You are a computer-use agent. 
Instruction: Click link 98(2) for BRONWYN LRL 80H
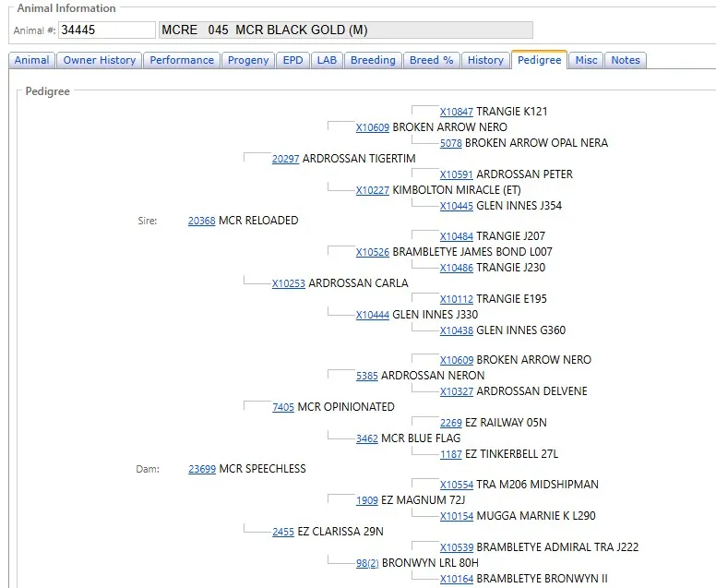[367, 563]
